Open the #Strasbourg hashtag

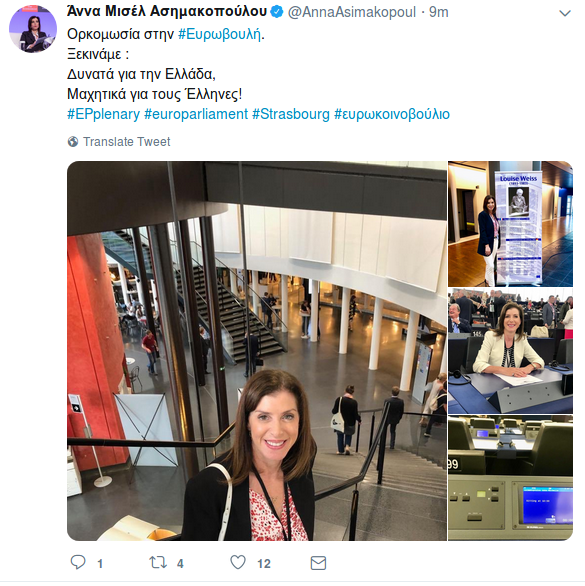291,114
